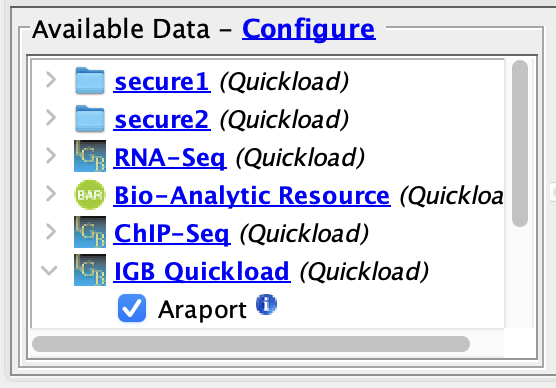Click the horizontal scrollbar thumb
This screenshot has width=556, height=388.
[251, 344]
